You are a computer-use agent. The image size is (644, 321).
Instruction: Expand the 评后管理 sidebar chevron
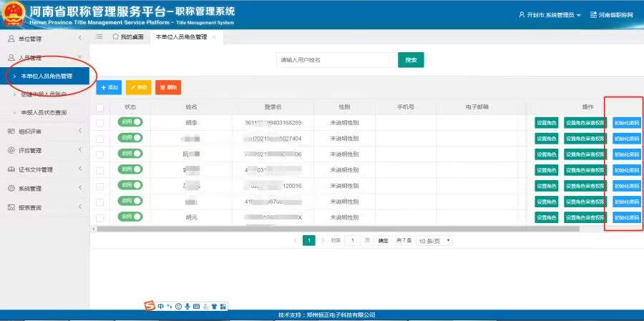80,150
